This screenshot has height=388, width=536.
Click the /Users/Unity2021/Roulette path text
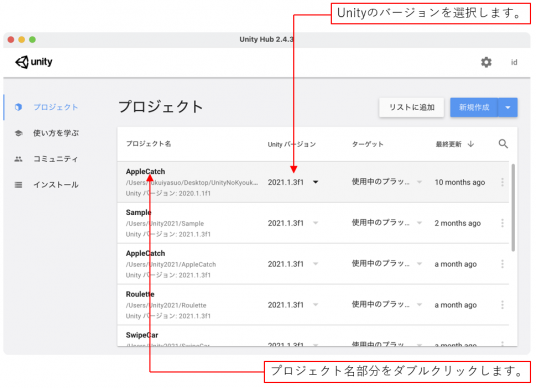(166, 305)
